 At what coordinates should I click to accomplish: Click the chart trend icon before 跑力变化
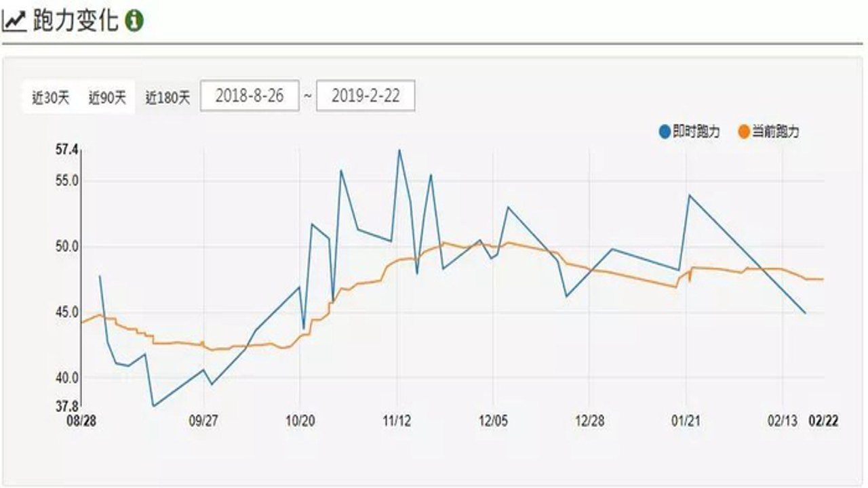15,22
